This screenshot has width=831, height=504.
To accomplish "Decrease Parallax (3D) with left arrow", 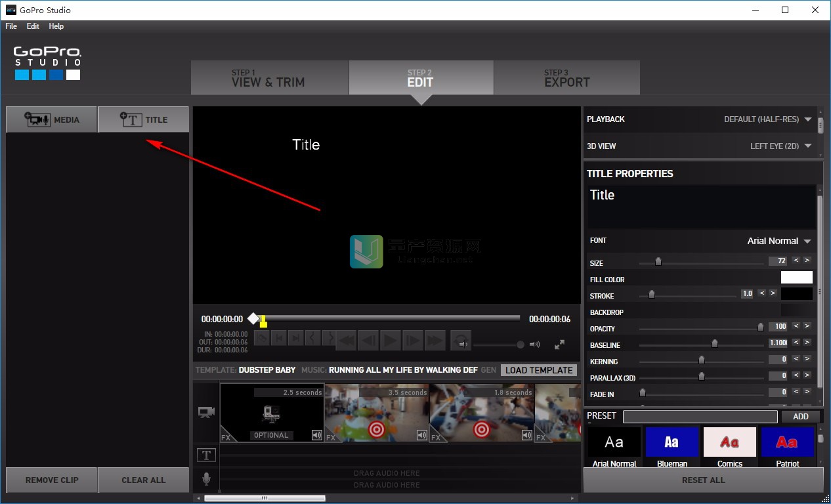I will 796,375.
